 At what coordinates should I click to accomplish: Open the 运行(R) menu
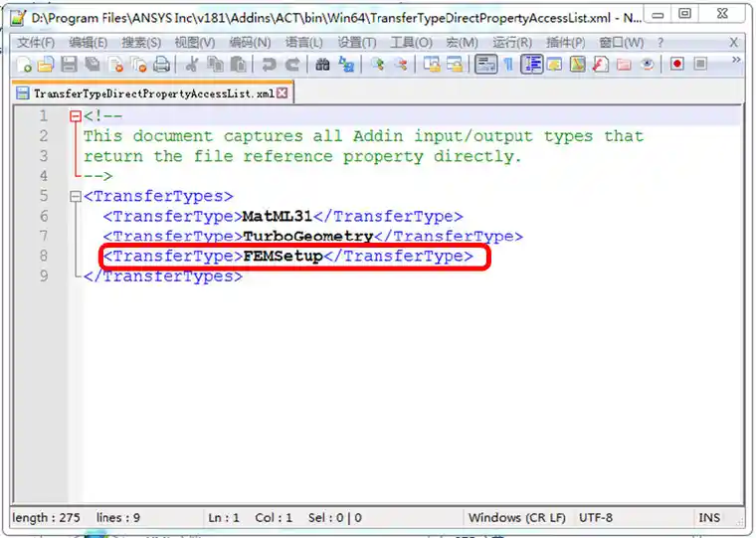point(512,43)
